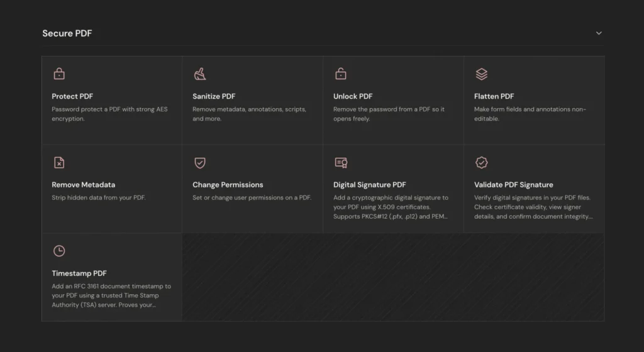Open the Protect PDF tool
This screenshot has width=644, height=352.
click(112, 100)
